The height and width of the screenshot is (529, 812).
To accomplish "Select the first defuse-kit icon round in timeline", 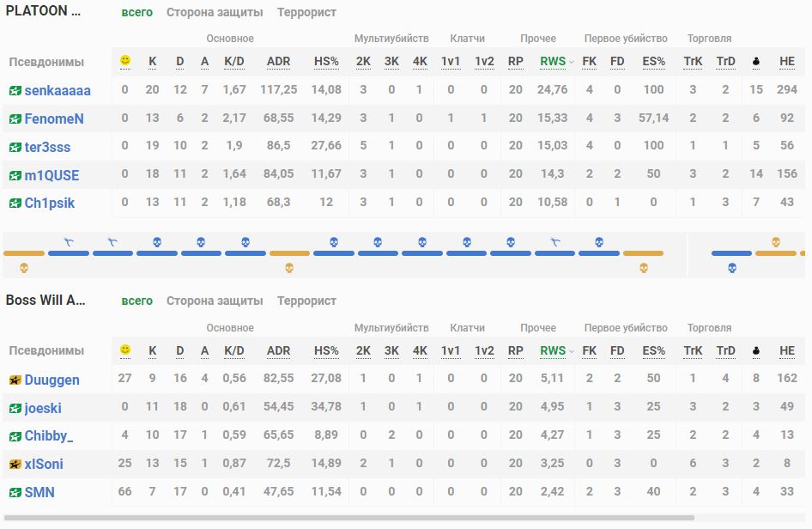I will pyautogui.click(x=69, y=243).
